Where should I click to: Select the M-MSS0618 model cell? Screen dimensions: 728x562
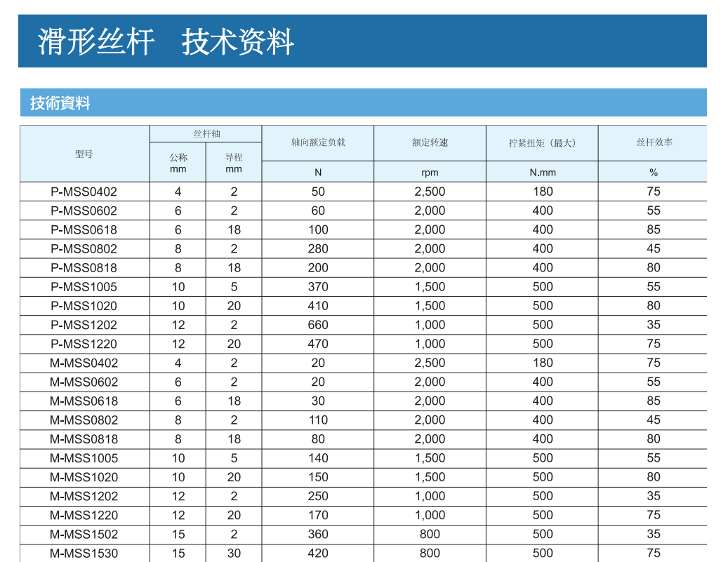[84, 401]
